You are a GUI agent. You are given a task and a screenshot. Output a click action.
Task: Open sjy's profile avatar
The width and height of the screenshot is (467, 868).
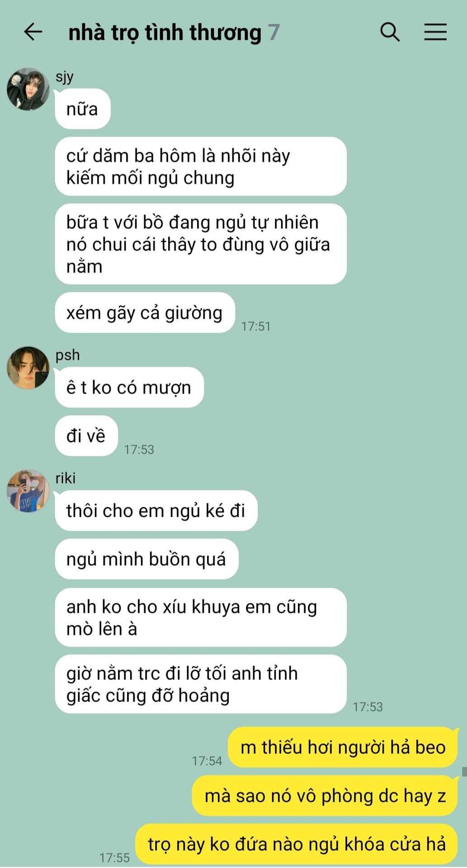pyautogui.click(x=28, y=89)
